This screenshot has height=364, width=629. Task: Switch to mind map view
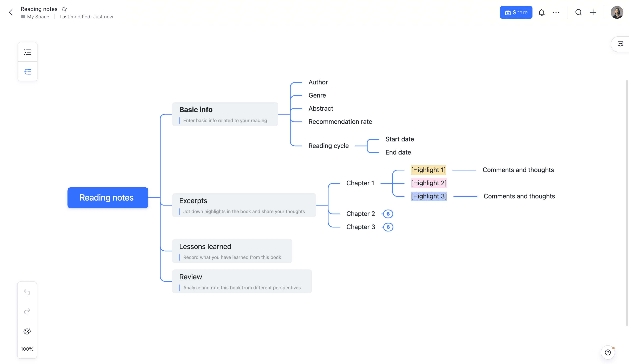28,72
